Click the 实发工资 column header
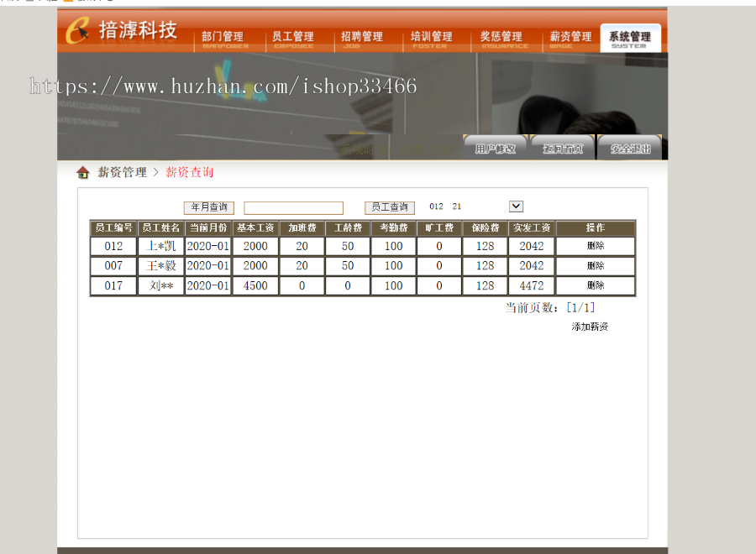This screenshot has height=554, width=756. (x=532, y=227)
